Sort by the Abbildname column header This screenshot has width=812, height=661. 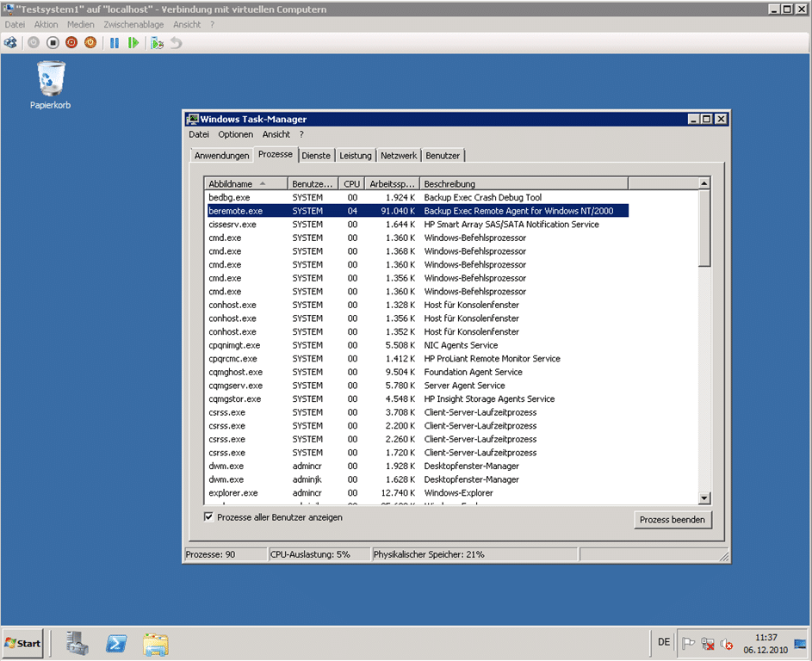pos(246,184)
